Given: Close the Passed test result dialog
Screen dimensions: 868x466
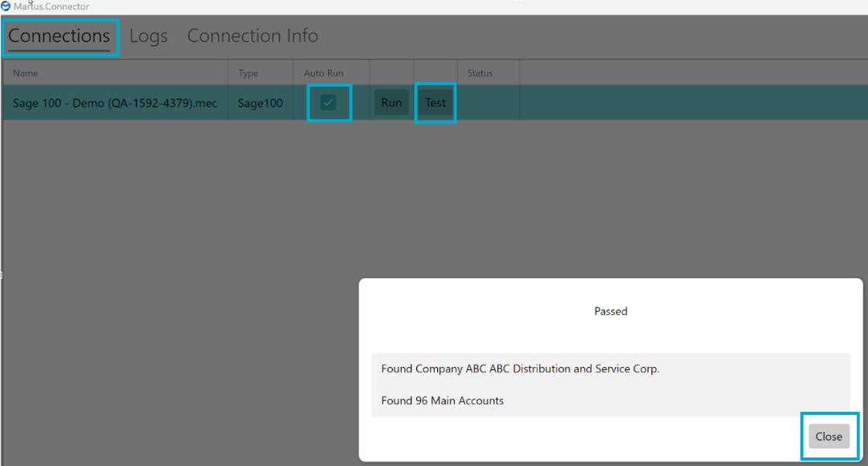Looking at the screenshot, I should (829, 437).
